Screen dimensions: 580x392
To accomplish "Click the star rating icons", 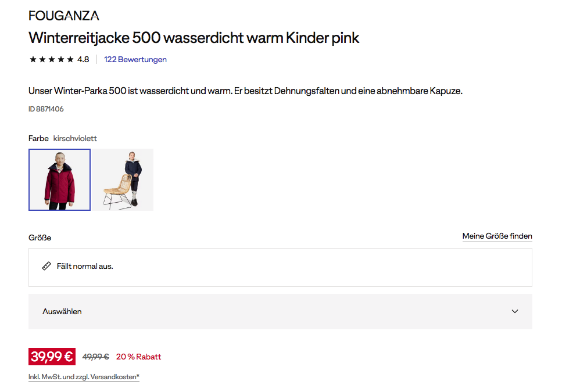I will click(51, 59).
